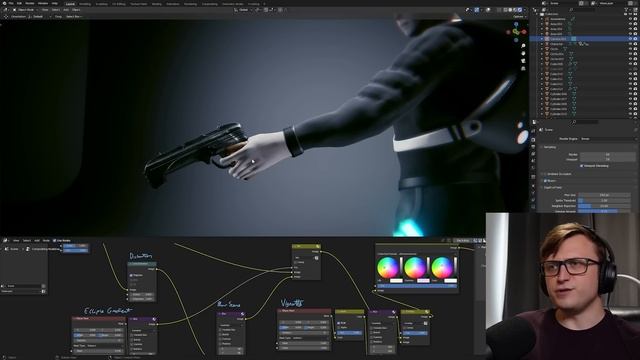Open the File menu
Image resolution: width=640 pixels, height=360 pixels.
click(11, 3)
